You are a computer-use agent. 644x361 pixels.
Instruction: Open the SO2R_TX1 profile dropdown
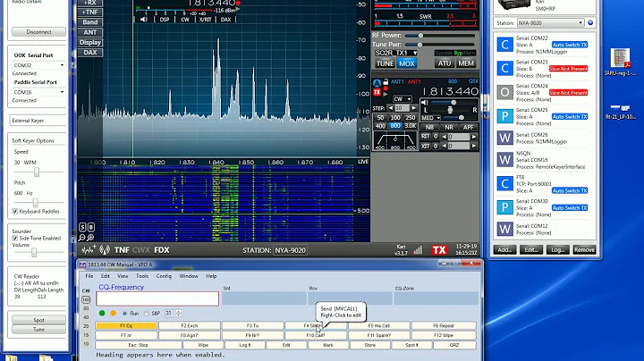(x=396, y=53)
